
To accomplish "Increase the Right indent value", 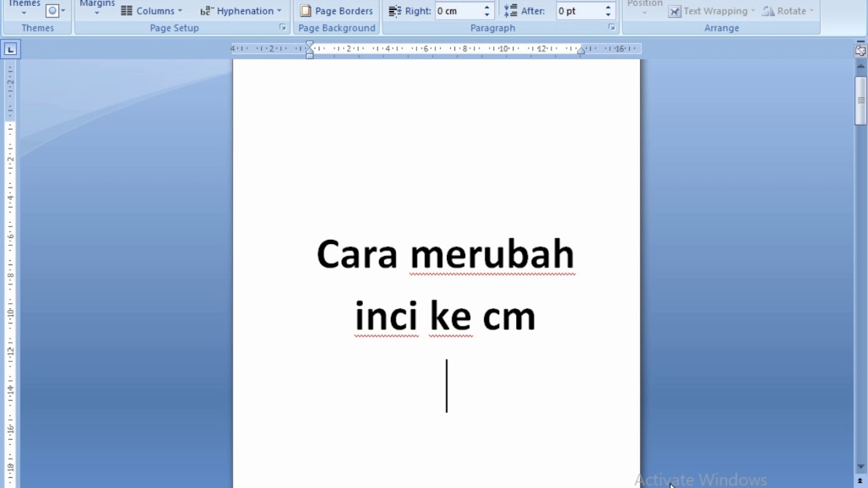I will (x=487, y=7).
